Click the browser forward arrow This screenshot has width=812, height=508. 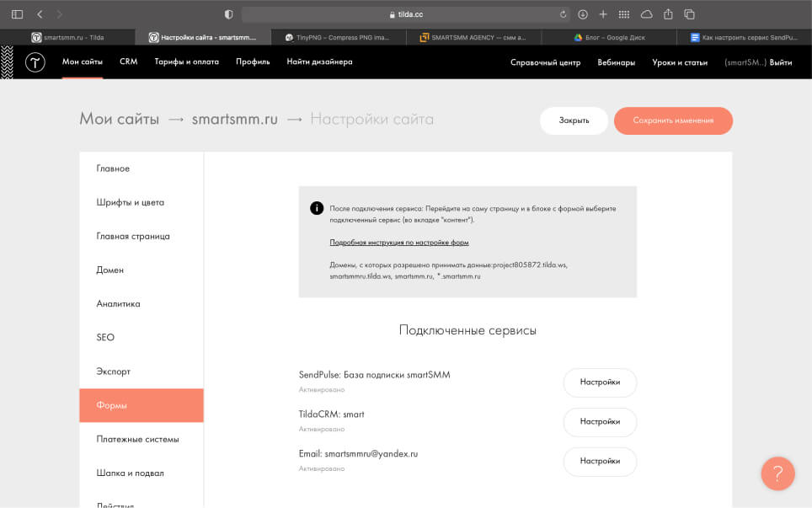(x=60, y=14)
